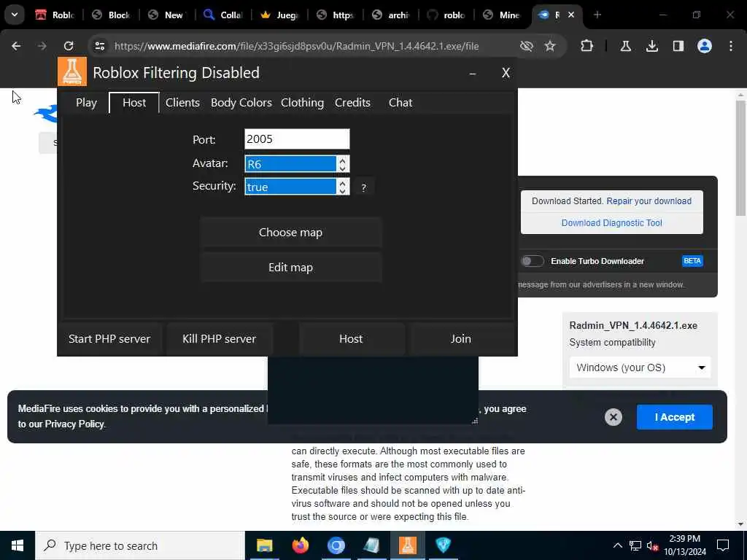
Task: Switch to the Roblox browser tab
Action: [x=55, y=15]
